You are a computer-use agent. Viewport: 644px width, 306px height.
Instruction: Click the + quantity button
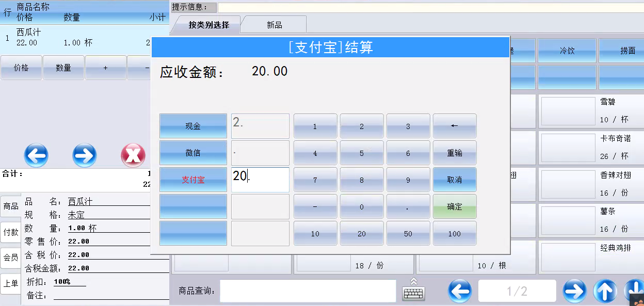(106, 68)
